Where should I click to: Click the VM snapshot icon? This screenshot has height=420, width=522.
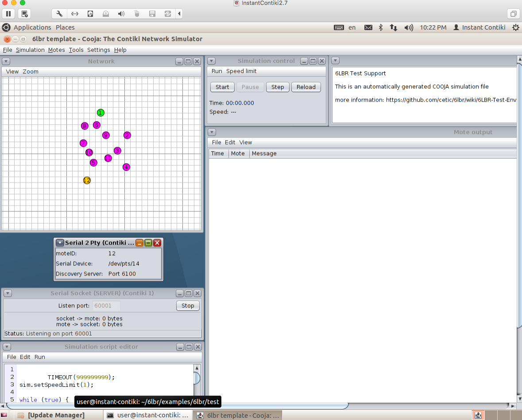pyautogui.click(x=24, y=14)
